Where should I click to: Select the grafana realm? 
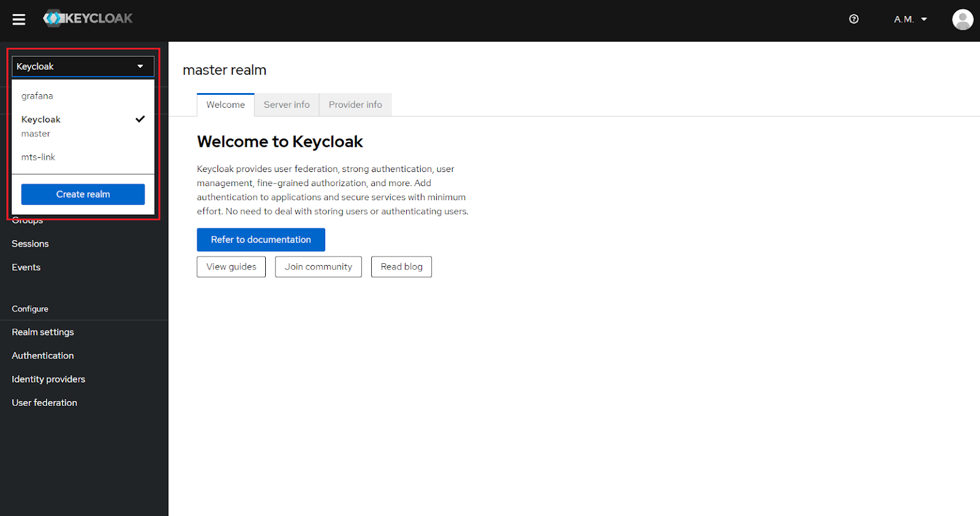click(83, 96)
